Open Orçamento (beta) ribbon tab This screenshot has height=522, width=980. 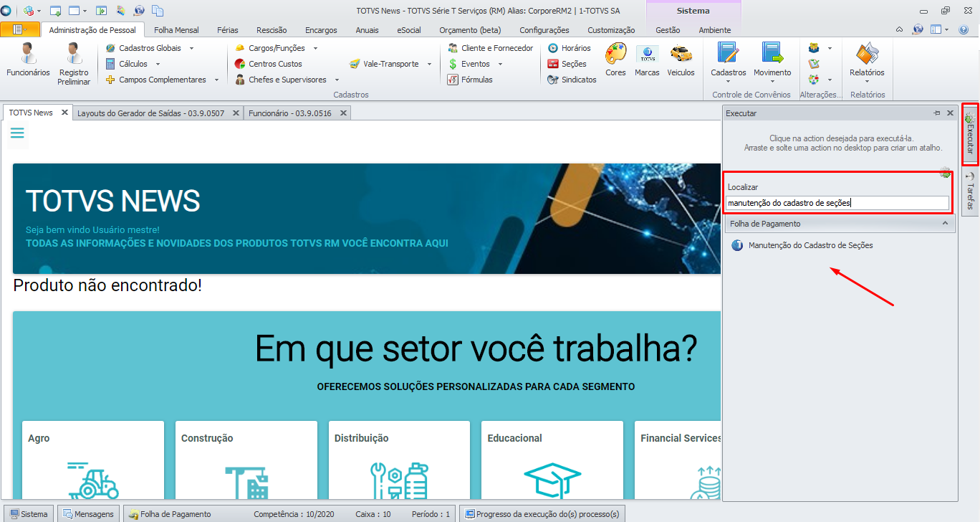470,30
